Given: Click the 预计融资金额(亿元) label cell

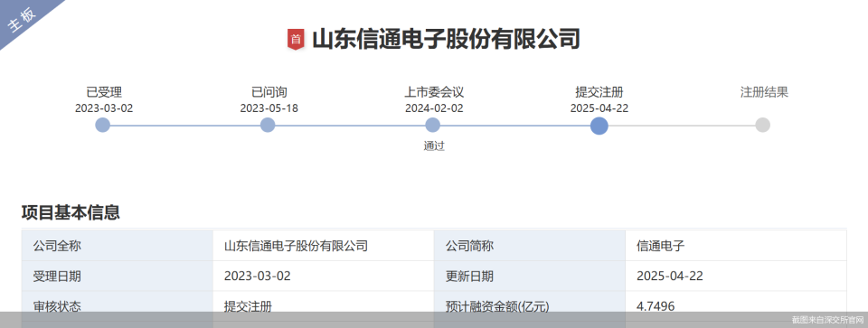Looking at the screenshot, I should [x=530, y=306].
